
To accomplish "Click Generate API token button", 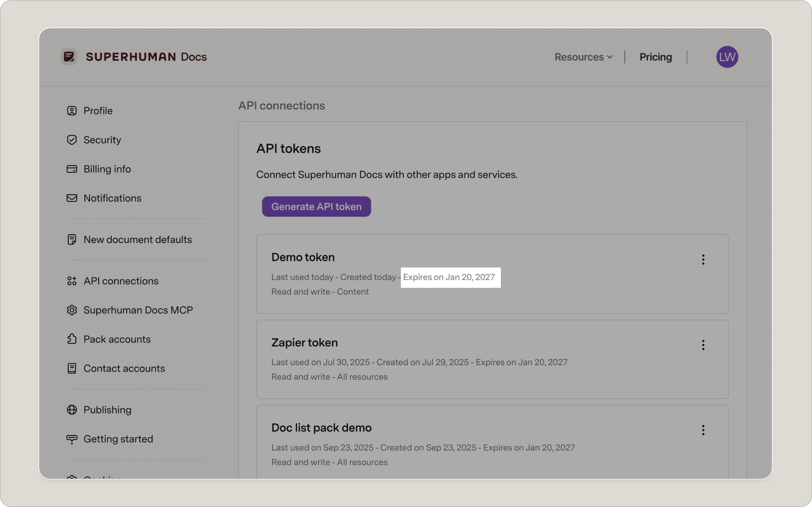I will [316, 207].
